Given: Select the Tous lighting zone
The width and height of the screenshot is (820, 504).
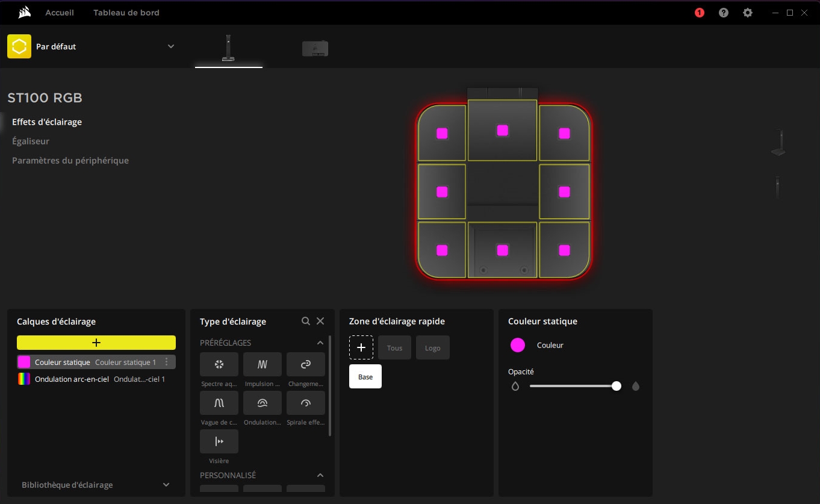Looking at the screenshot, I should point(395,347).
